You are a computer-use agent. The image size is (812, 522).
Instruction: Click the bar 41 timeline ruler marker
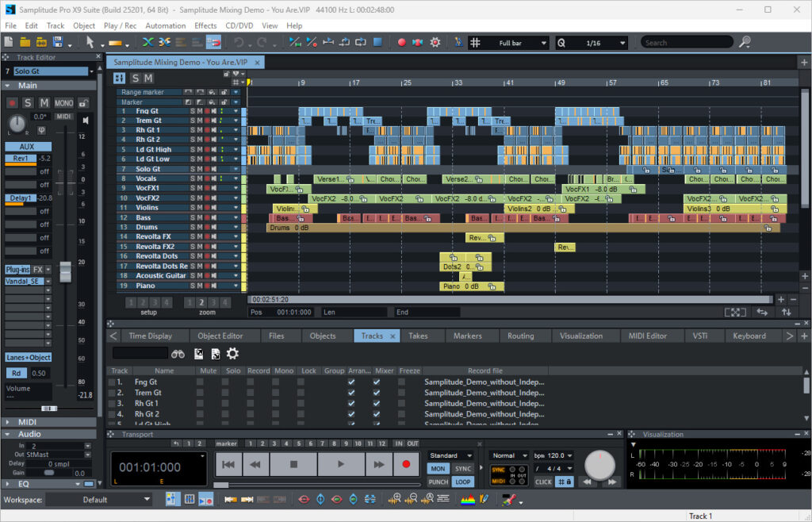(510, 83)
